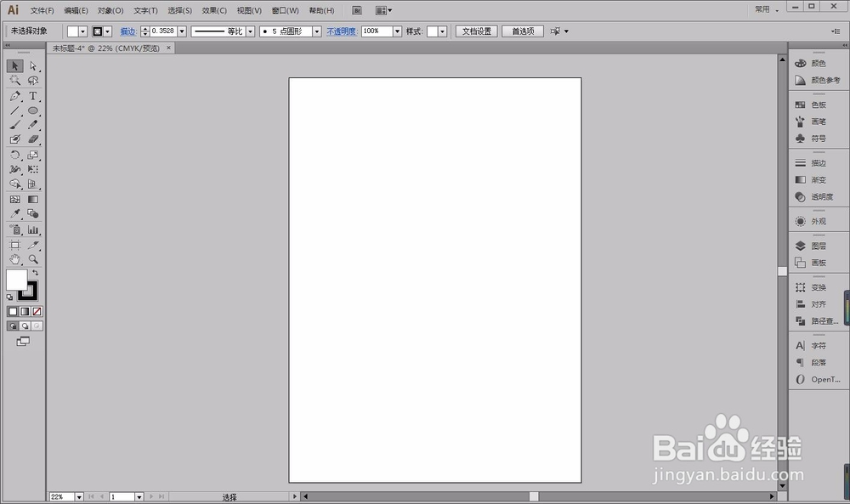850x504 pixels.
Task: Select the Perspective Grid tool
Action: click(x=33, y=184)
